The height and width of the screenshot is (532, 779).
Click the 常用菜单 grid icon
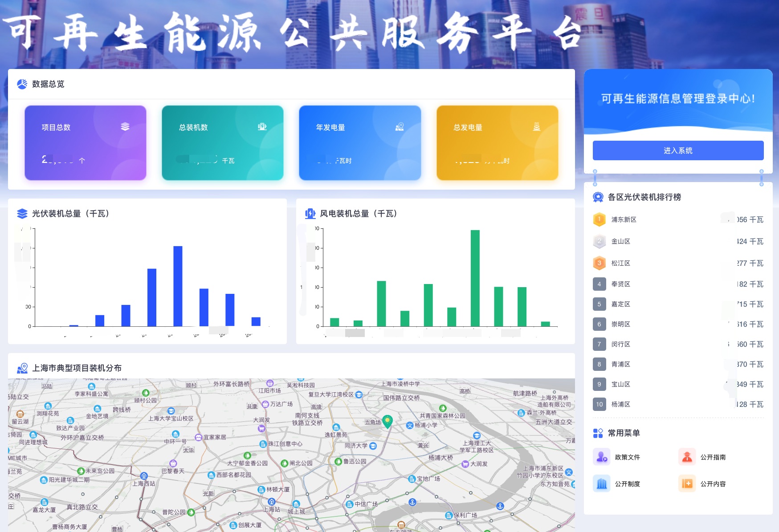pos(598,433)
